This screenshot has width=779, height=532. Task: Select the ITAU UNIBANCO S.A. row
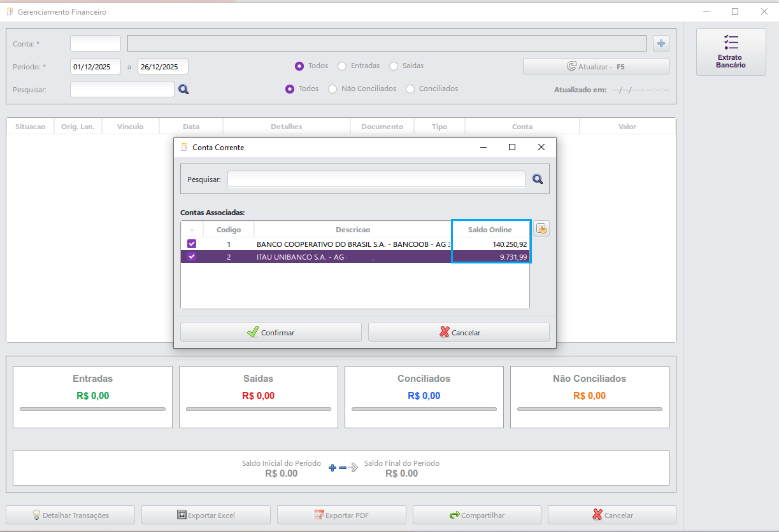[x=355, y=256]
